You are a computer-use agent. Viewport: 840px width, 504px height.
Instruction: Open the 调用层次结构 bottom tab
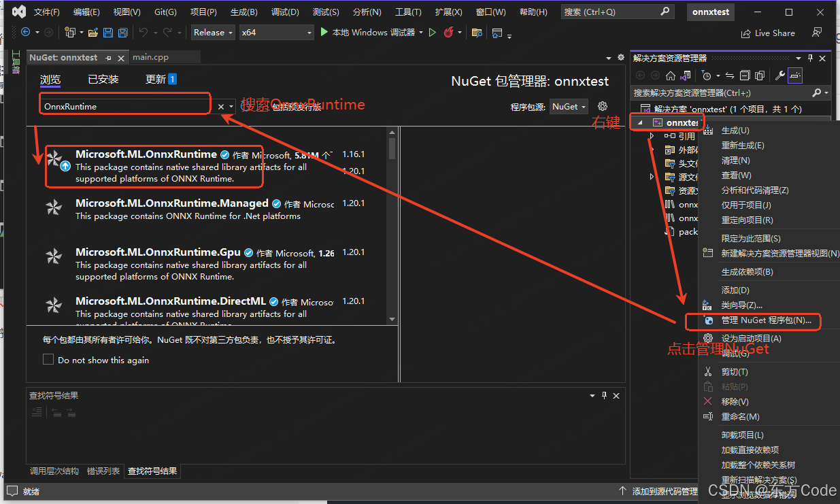click(54, 471)
